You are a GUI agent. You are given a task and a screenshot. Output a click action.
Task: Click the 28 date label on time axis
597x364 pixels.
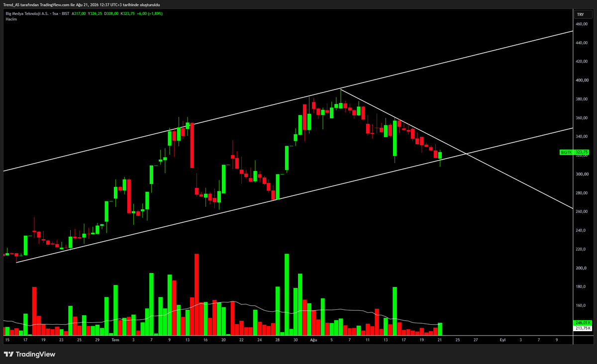278,340
